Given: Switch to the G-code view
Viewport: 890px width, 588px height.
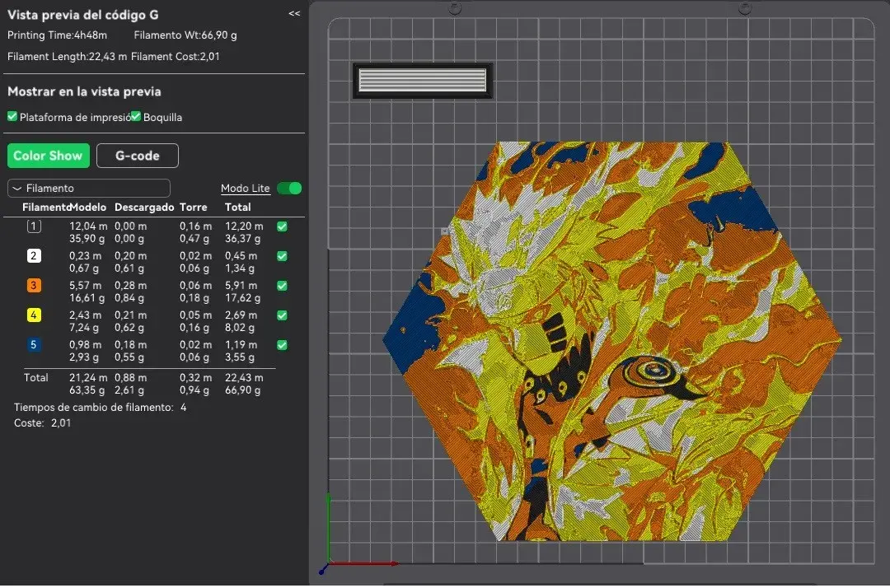Looking at the screenshot, I should click(x=138, y=156).
